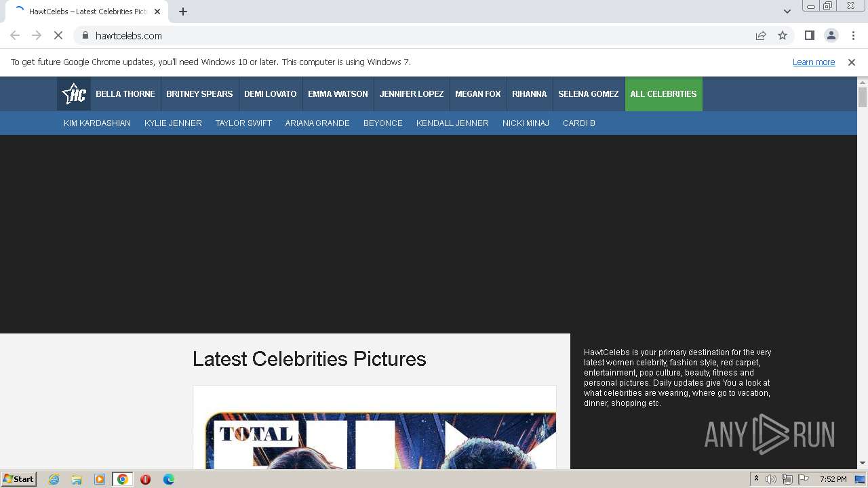Launch Internet Explorer from taskbar

[54, 479]
